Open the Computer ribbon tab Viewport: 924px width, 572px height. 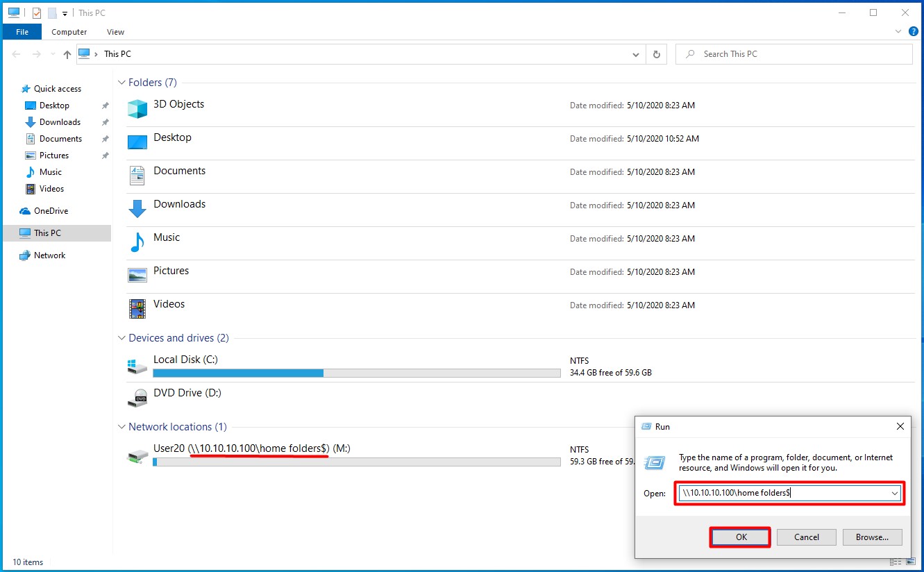click(x=69, y=32)
